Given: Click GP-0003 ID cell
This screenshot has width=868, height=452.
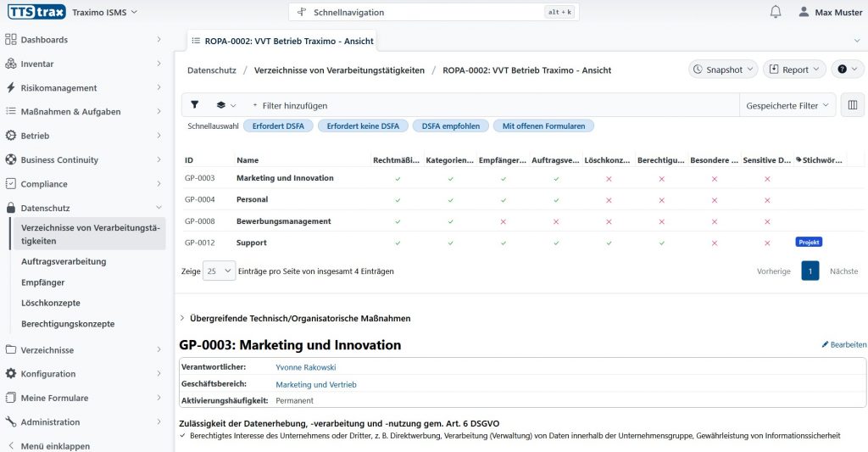Looking at the screenshot, I should point(199,178).
